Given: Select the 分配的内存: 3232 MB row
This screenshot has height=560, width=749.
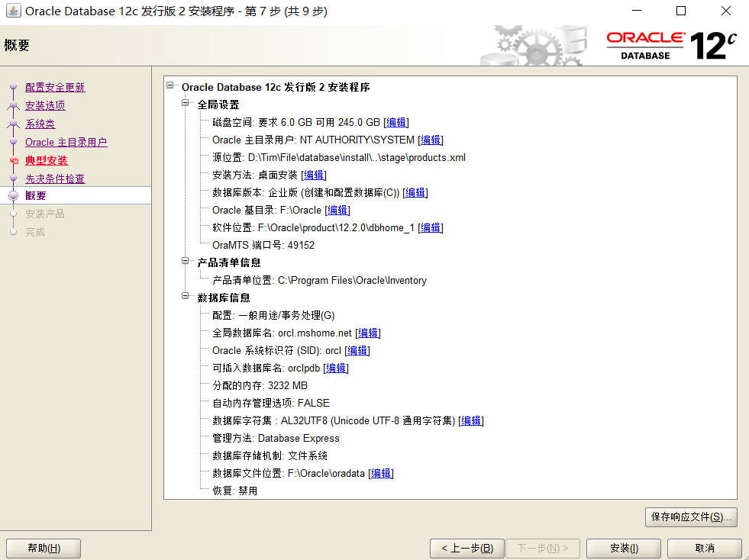Looking at the screenshot, I should (x=260, y=386).
